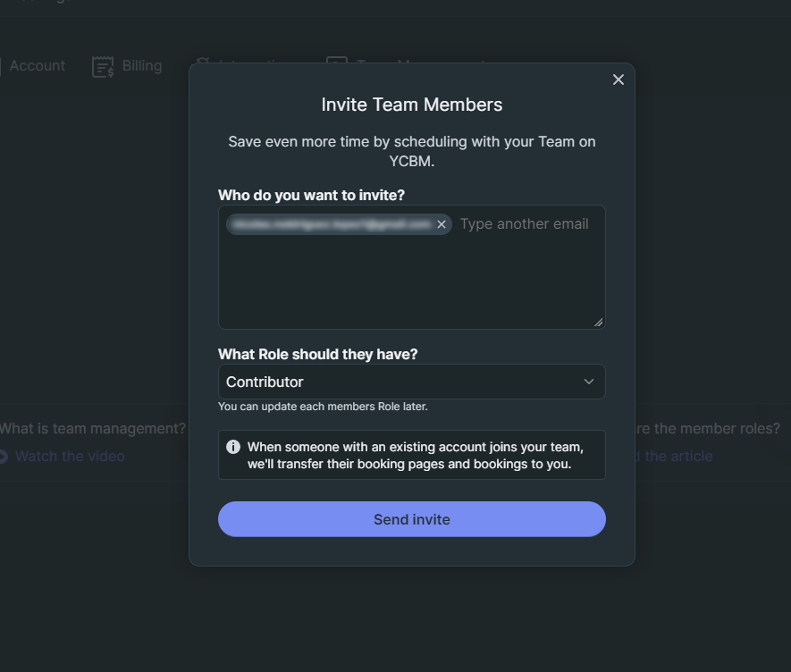The width and height of the screenshot is (791, 672).
Task: Click the role dropdown chevron arrow
Action: click(589, 382)
